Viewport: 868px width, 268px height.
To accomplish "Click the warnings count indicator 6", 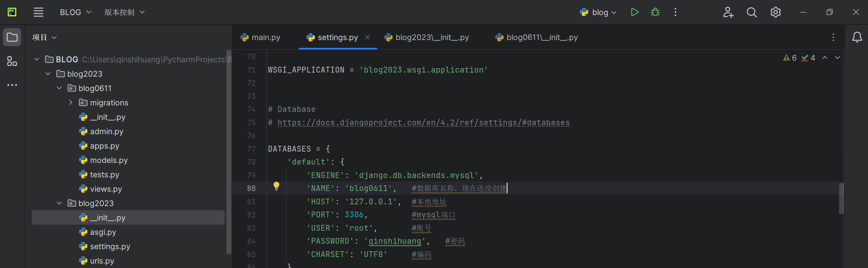I will click(x=790, y=58).
